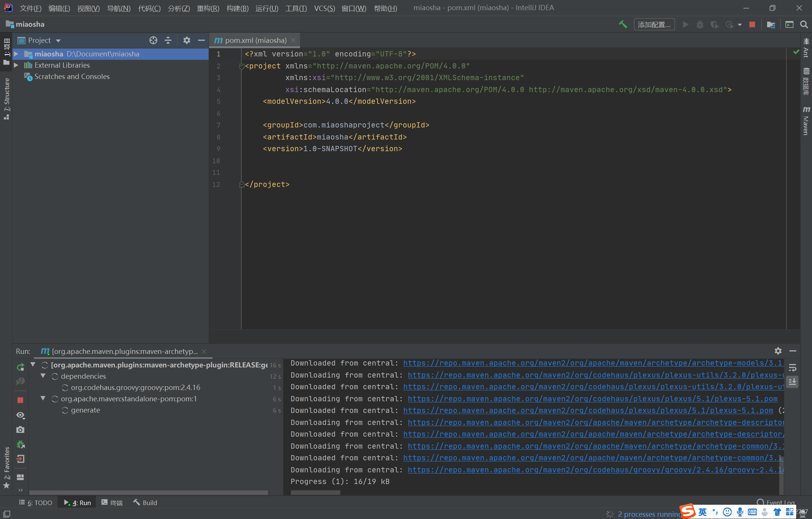
Task: Toggle scroll to end in Run console
Action: click(792, 382)
